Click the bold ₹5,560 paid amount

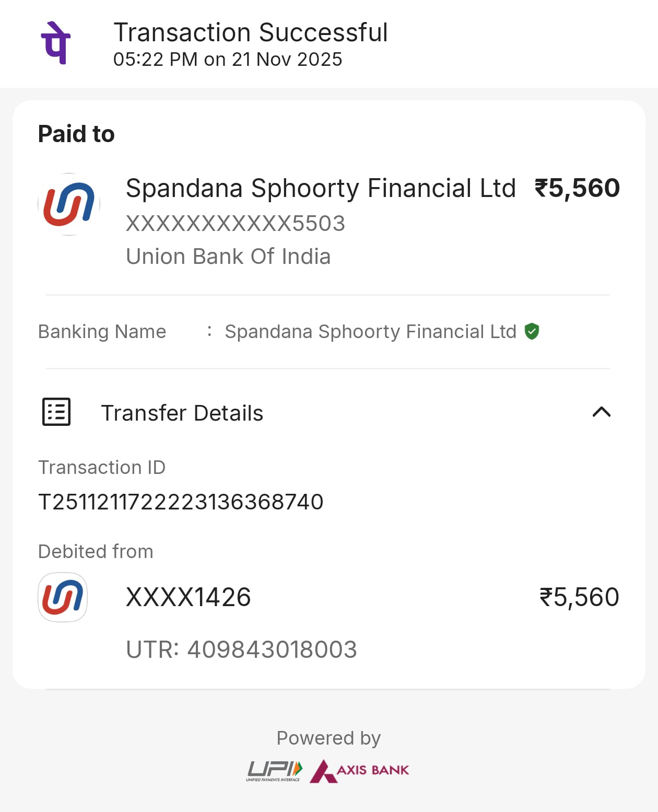577,188
